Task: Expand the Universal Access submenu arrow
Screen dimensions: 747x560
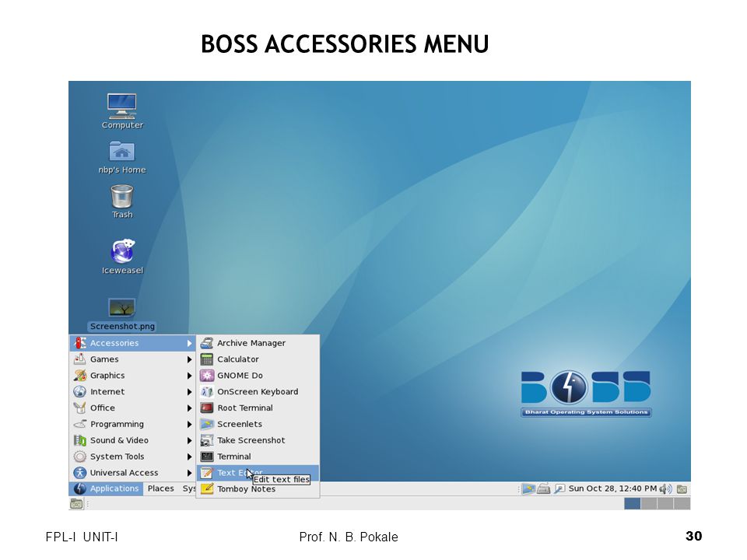Action: point(189,472)
